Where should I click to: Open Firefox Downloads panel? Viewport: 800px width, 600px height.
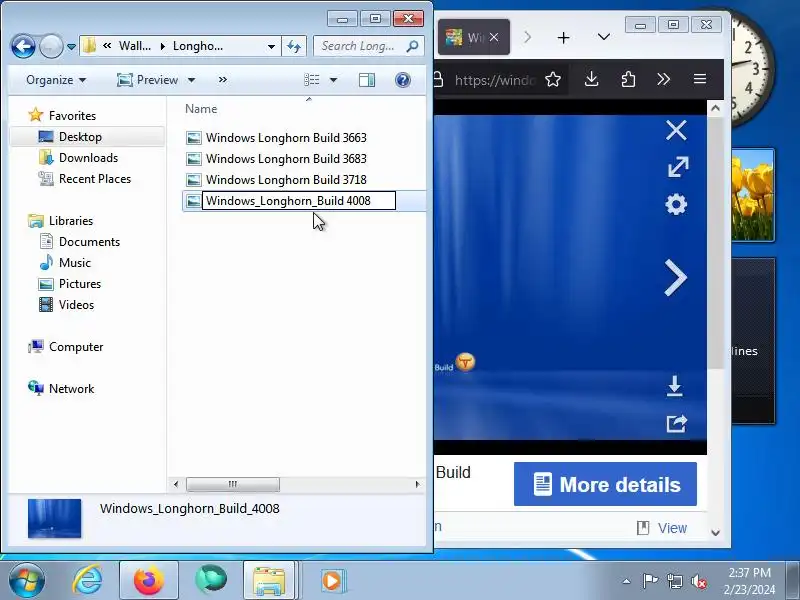591,79
